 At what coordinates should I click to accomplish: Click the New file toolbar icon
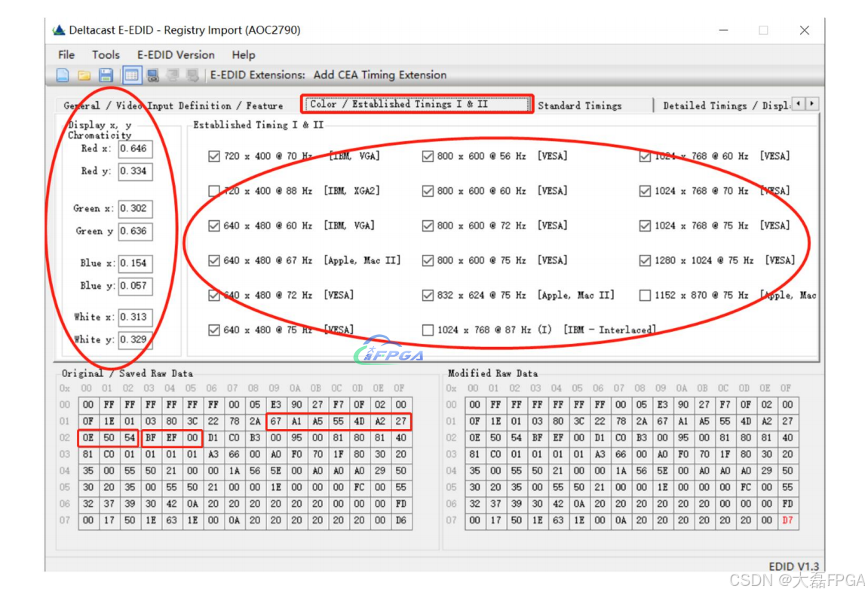coord(63,75)
